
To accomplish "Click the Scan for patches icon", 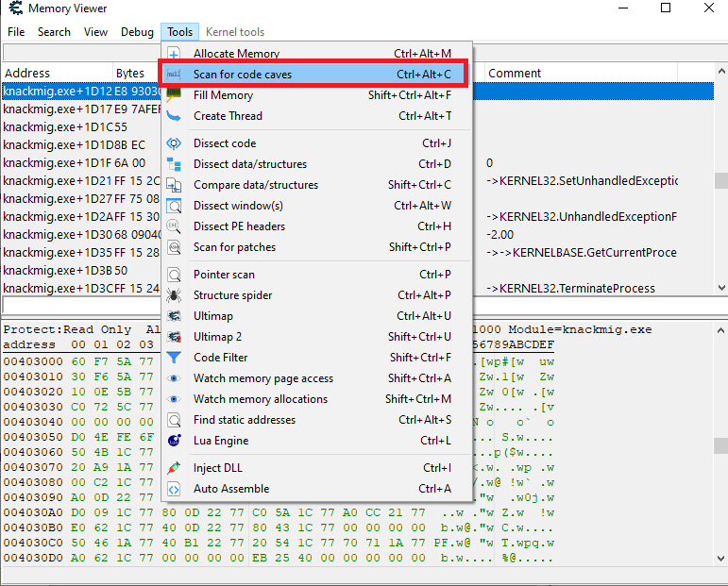I will click(x=174, y=247).
